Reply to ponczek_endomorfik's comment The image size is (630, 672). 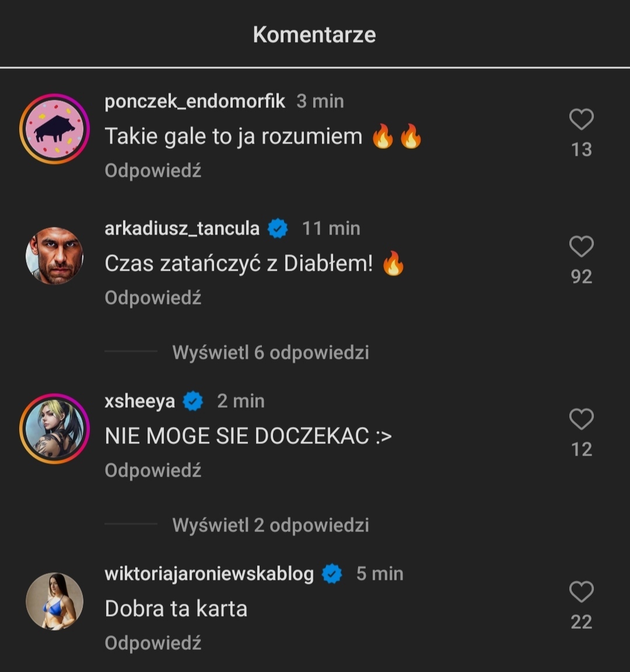(x=153, y=171)
